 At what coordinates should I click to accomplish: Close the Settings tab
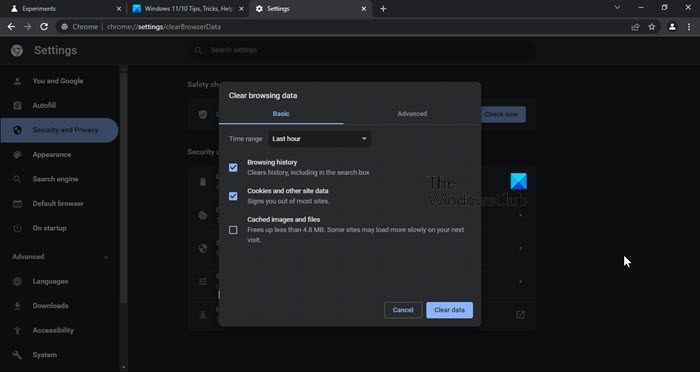[364, 8]
